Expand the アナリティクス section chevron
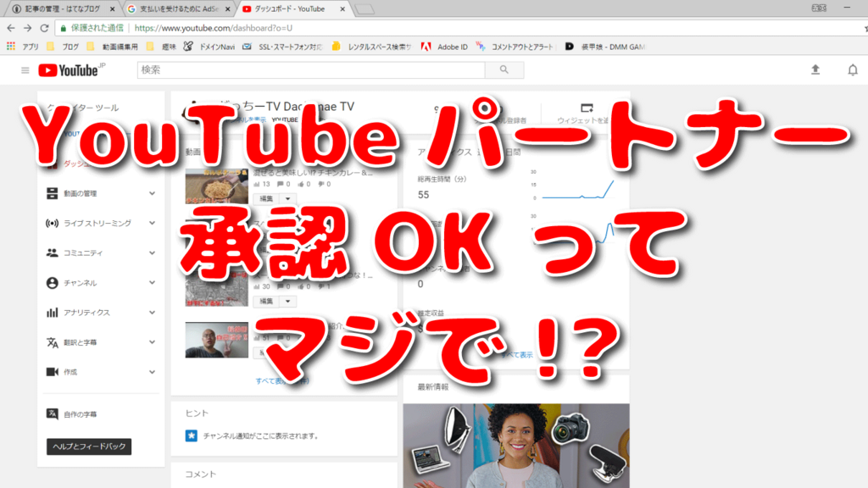The width and height of the screenshot is (868, 488). 153,313
